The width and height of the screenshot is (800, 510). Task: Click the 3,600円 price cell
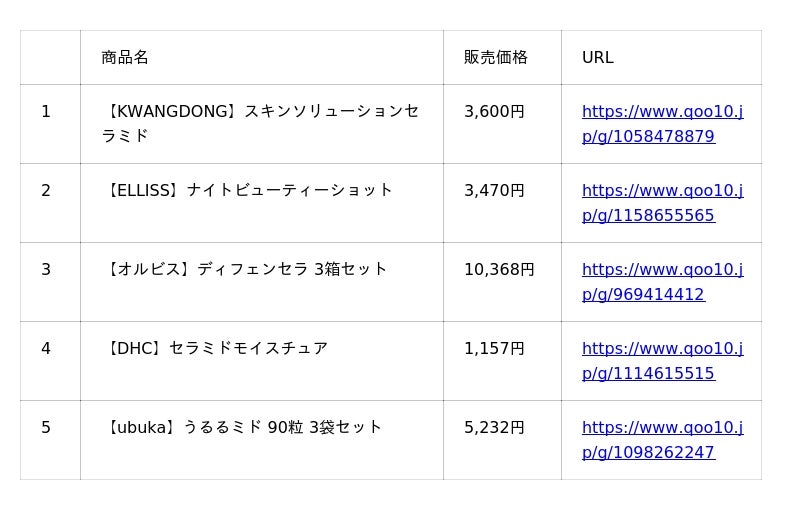[x=494, y=112]
